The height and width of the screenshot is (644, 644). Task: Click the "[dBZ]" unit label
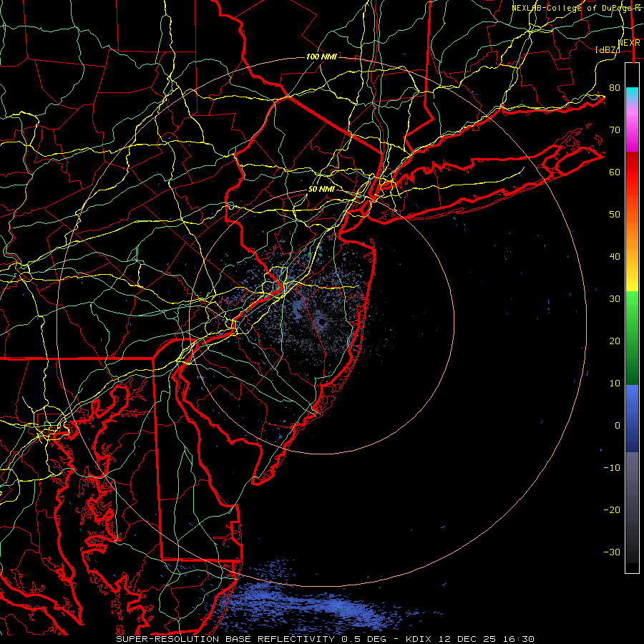pos(608,49)
